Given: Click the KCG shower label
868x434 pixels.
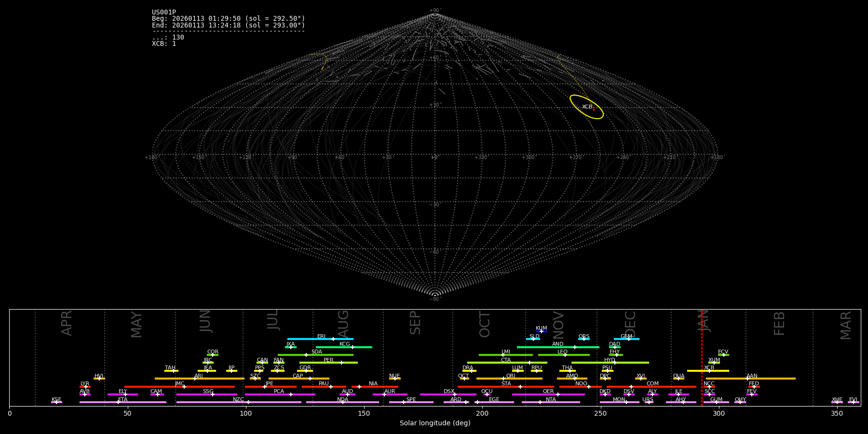Looking at the screenshot, I should click(345, 344).
